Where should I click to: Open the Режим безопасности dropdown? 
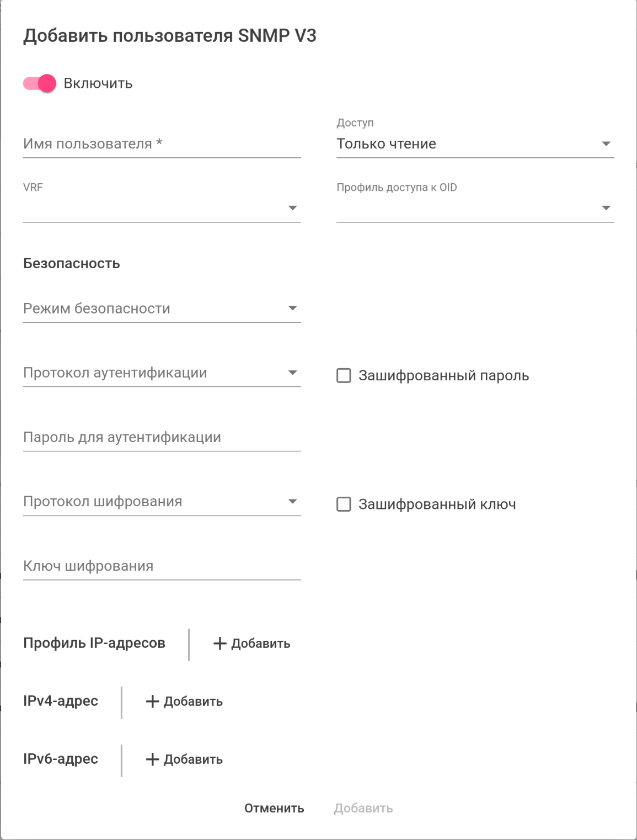pyautogui.click(x=162, y=309)
